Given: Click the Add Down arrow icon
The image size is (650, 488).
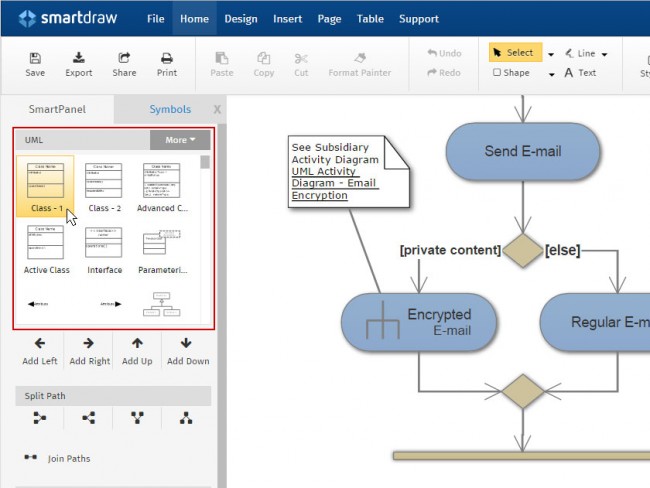Looking at the screenshot, I should pyautogui.click(x=187, y=343).
